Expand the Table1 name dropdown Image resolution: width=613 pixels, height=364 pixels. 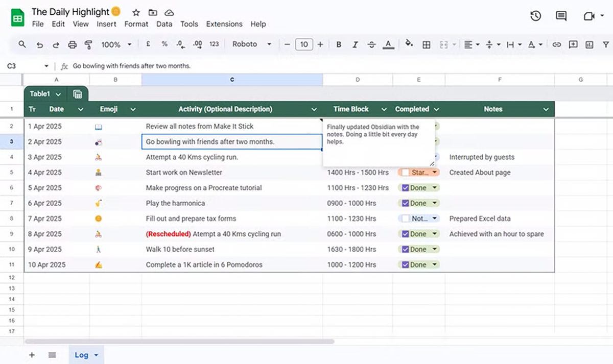point(58,94)
